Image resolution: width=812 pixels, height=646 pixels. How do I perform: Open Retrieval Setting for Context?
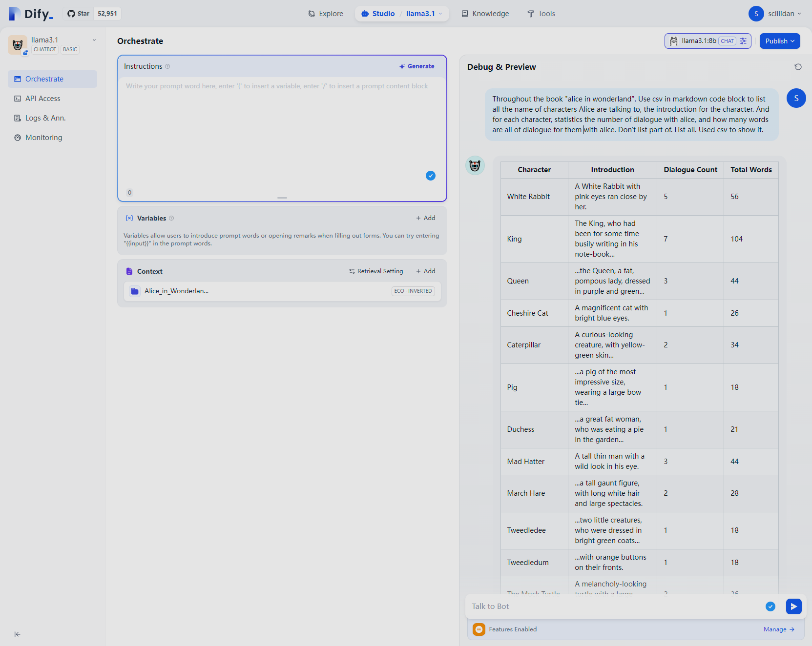[376, 271]
